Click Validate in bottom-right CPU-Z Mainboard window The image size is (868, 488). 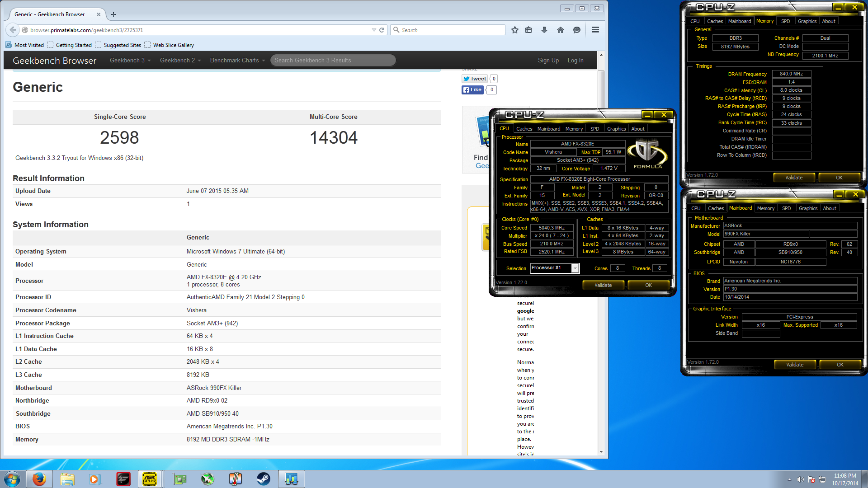795,365
